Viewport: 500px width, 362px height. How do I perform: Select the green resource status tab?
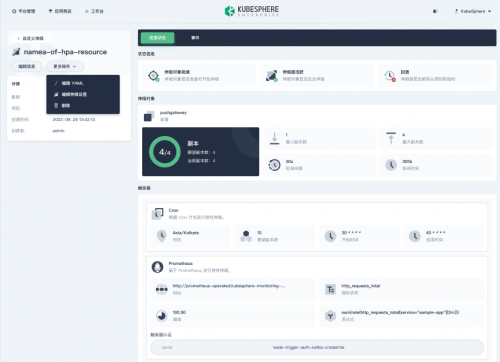157,38
